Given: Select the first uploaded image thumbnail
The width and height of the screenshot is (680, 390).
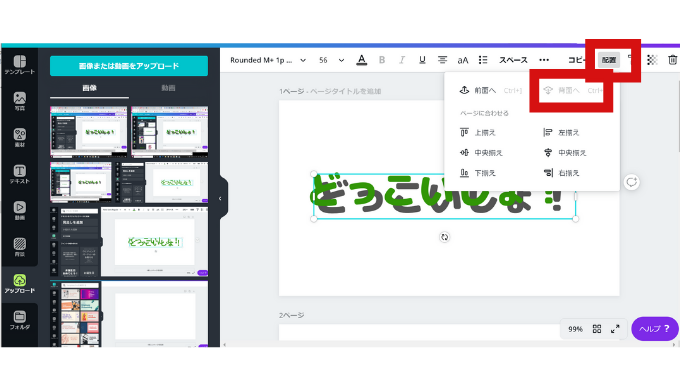Looking at the screenshot, I should click(89, 132).
